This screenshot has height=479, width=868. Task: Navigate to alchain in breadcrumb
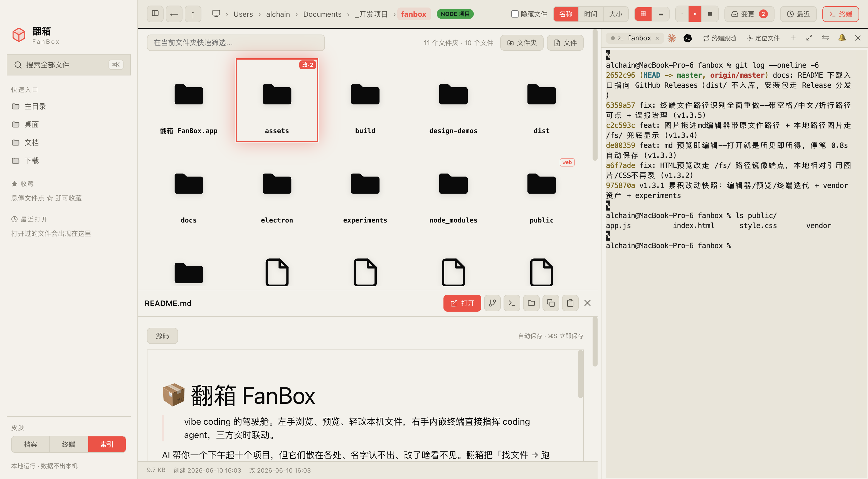(278, 14)
